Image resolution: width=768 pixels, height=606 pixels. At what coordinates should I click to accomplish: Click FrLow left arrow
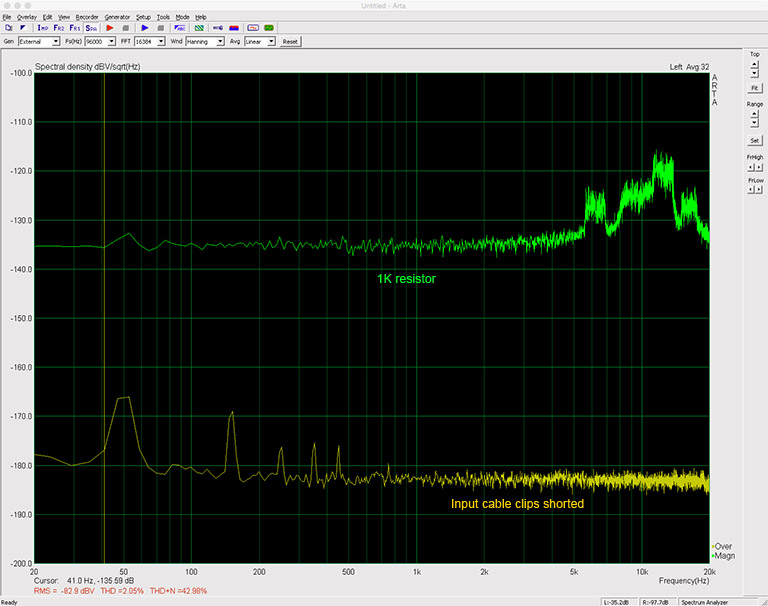(751, 190)
